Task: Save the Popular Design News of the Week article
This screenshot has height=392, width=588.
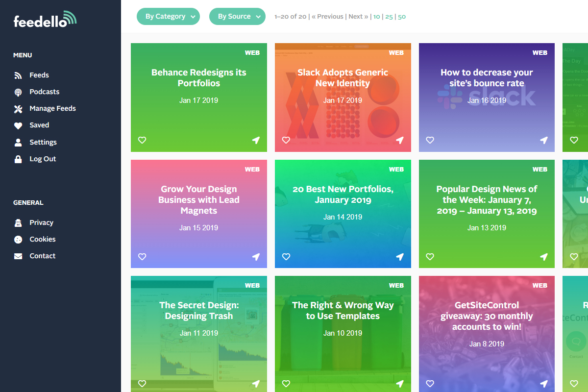Action: 430,257
